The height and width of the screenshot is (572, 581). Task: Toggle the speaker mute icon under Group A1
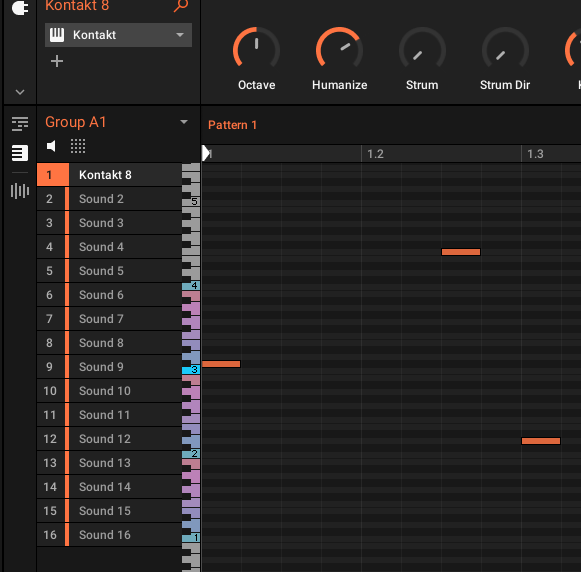51,146
